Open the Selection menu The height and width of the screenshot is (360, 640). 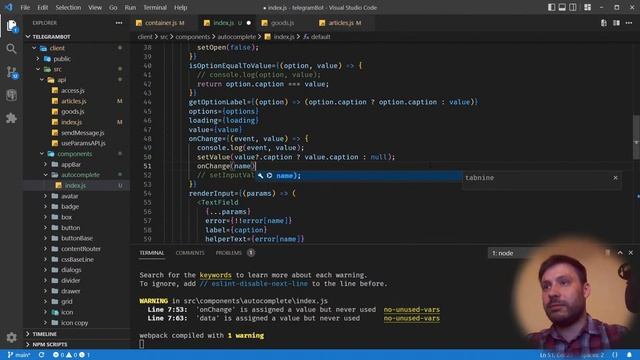(x=68, y=7)
